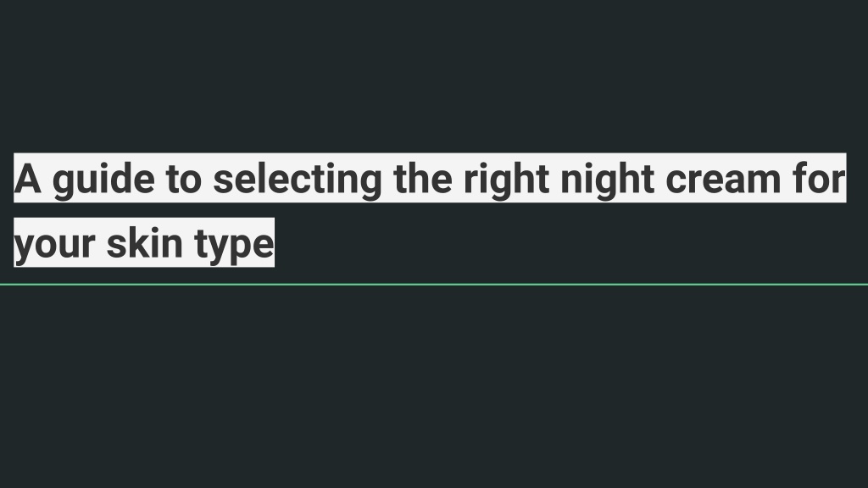Click the word "the" before "right"
Image resolution: width=868 pixels, height=488 pixels.
pyautogui.click(x=423, y=179)
